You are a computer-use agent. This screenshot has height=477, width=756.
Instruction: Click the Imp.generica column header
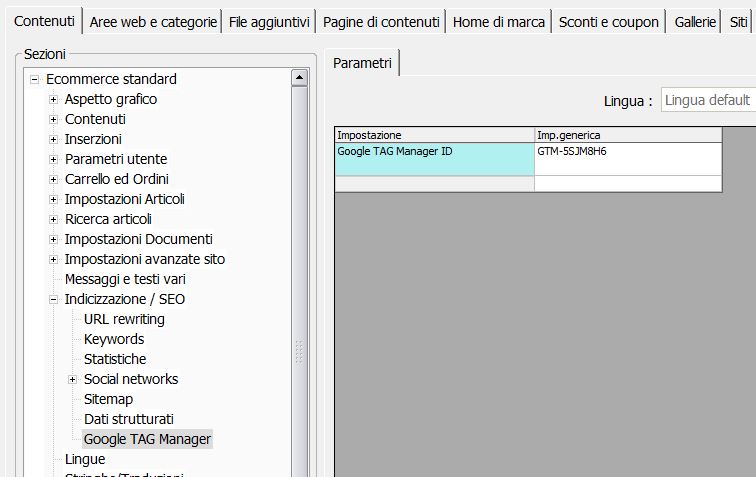[628, 136]
